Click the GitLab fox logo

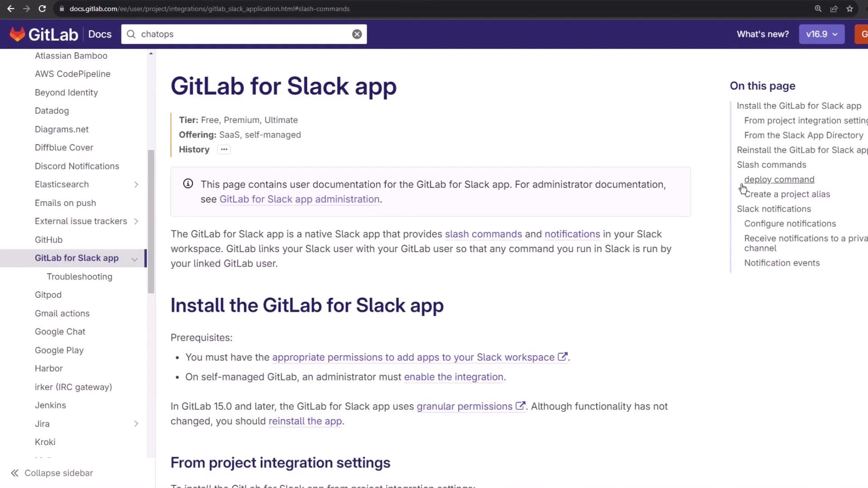point(17,34)
